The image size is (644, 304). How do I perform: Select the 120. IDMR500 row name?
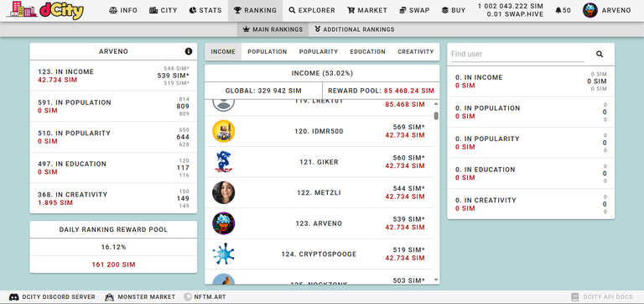[319, 131]
